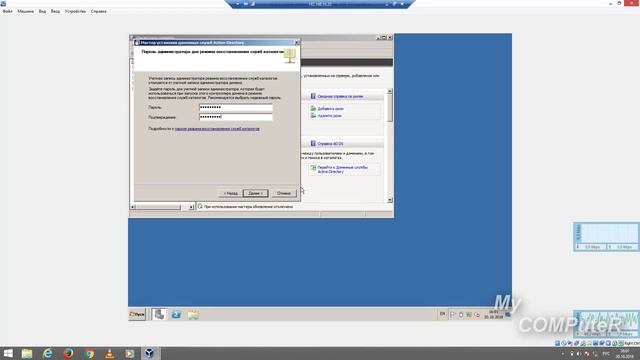Open the directory services restore mode password link
The height and width of the screenshot is (360, 640).
217,129
